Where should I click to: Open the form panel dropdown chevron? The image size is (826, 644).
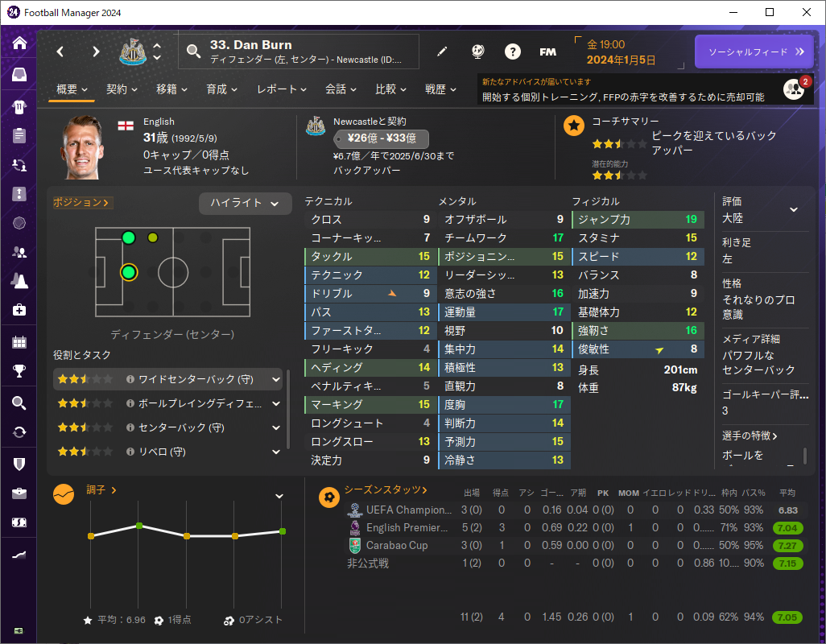tap(279, 496)
